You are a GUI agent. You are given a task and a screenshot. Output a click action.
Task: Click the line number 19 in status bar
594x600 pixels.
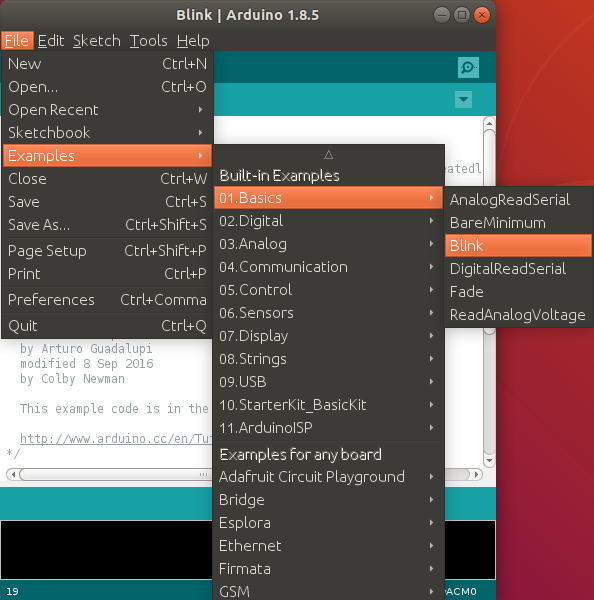click(12, 592)
